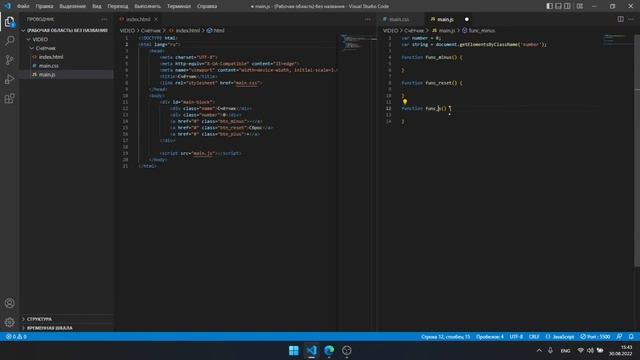Image resolution: width=640 pixels, height=360 pixels.
Task: Click the feedback icon in status bar
Action: (x=619, y=337)
